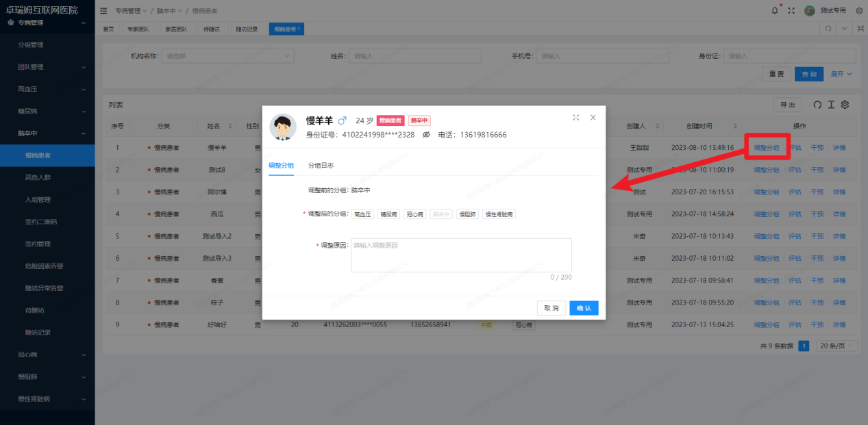Reveal hidden ID number via eye icon
868x425 pixels.
425,135
